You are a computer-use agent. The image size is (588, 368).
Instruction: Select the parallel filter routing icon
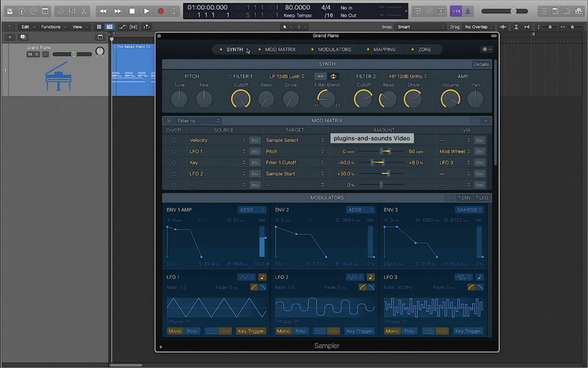333,76
